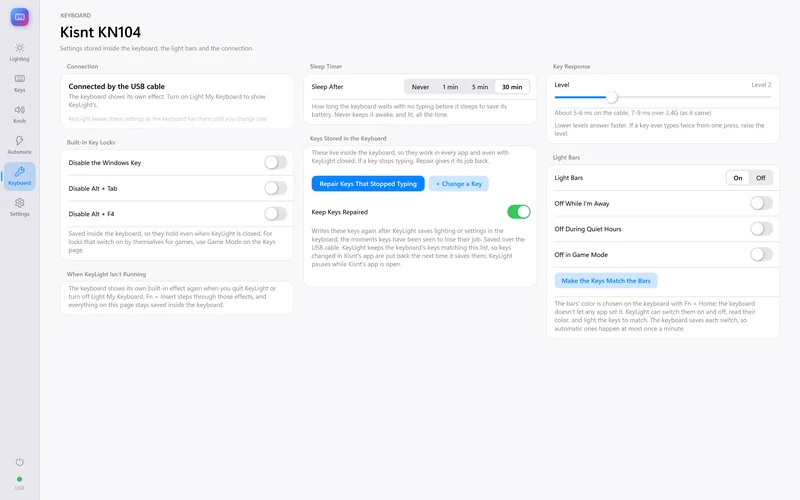Image resolution: width=800 pixels, height=500 pixels.
Task: Click the power icon in sidebar
Action: 19,462
